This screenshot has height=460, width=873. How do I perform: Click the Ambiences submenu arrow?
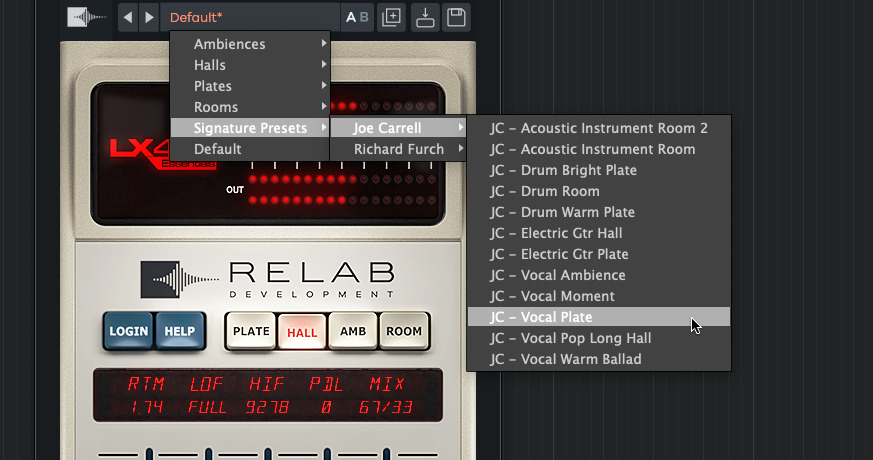[323, 43]
